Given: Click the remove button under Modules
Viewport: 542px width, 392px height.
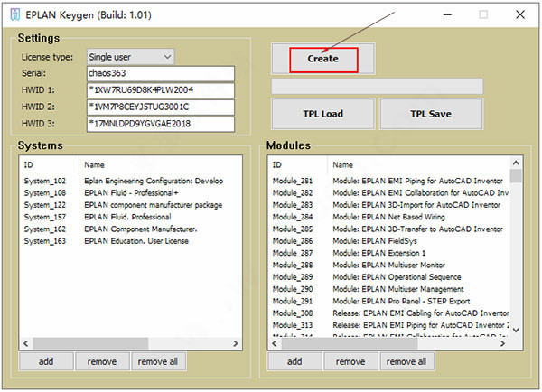Looking at the screenshot, I should point(350,361).
